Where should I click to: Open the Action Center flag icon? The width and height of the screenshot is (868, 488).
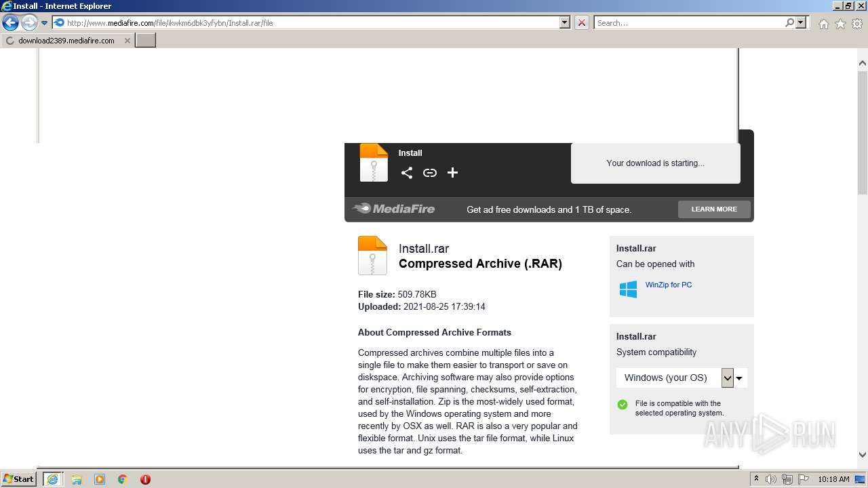[x=804, y=479]
